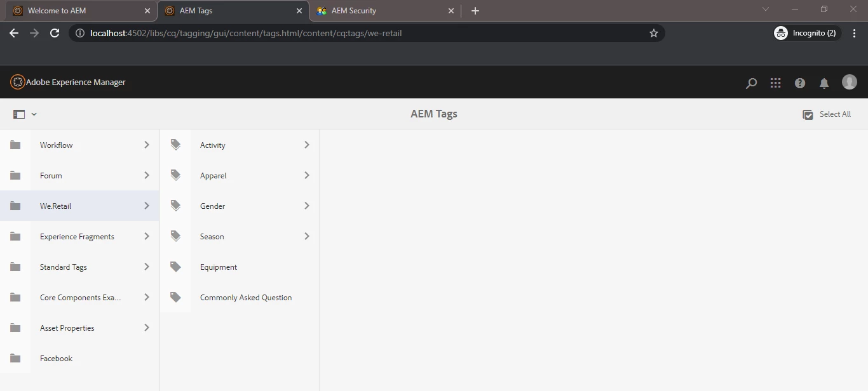This screenshot has height=391, width=868.
Task: Switch to the AEM Security tab
Action: pos(384,11)
